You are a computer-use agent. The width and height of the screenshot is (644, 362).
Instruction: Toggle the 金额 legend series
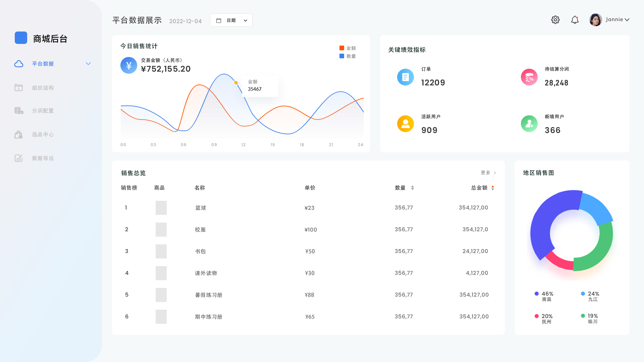coord(347,48)
